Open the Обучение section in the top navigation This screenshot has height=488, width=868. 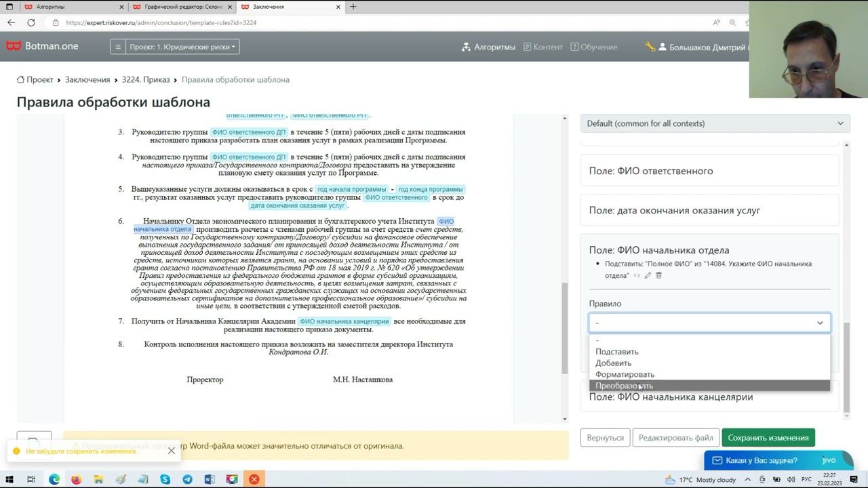[593, 47]
